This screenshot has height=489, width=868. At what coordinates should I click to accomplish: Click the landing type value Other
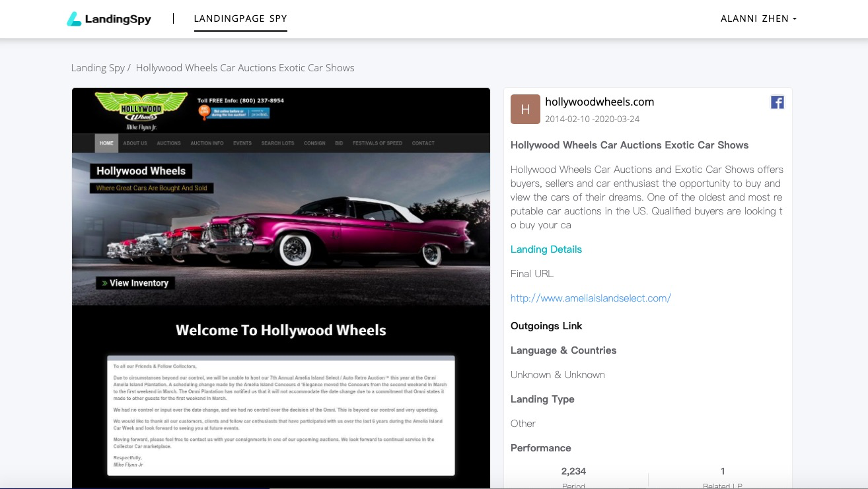click(x=523, y=424)
